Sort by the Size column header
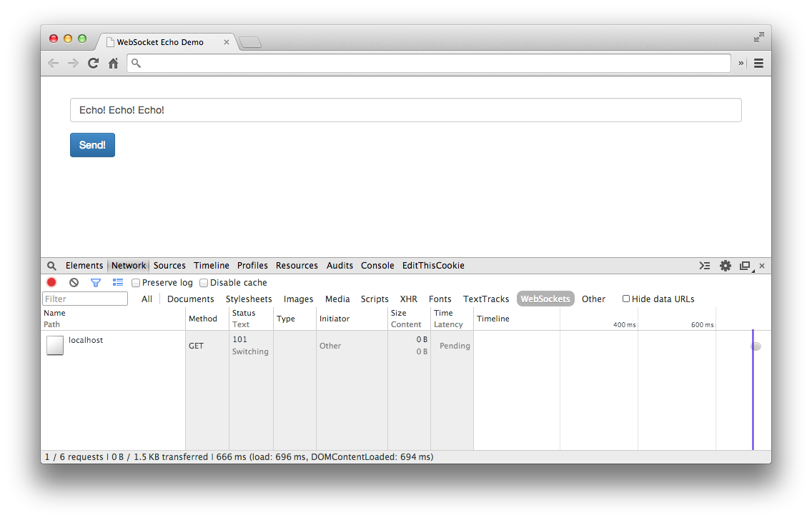The height and width of the screenshot is (520, 812). [409, 319]
